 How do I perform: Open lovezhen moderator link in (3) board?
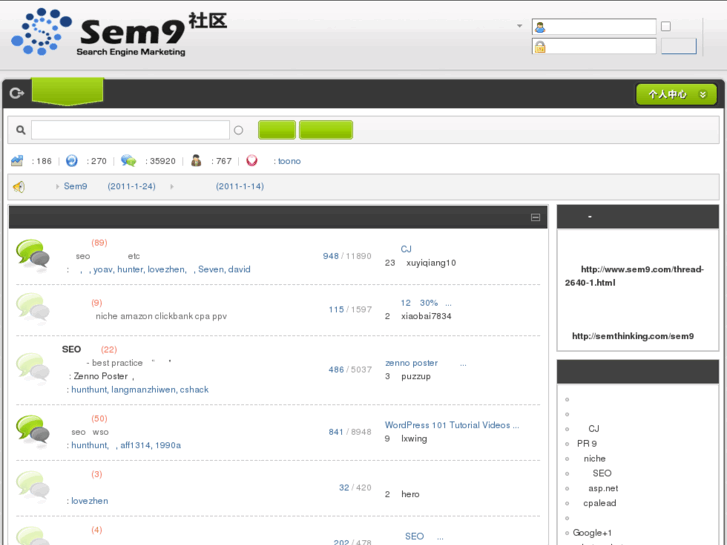tap(89, 501)
